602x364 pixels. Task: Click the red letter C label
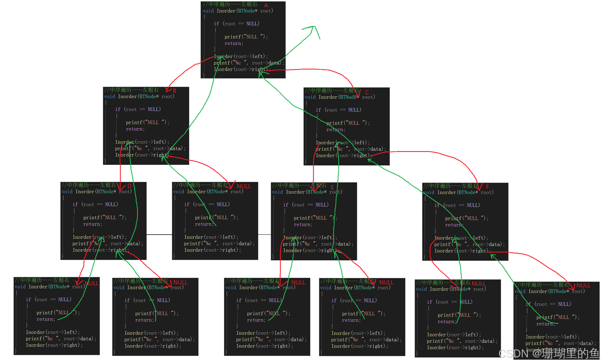coord(367,92)
